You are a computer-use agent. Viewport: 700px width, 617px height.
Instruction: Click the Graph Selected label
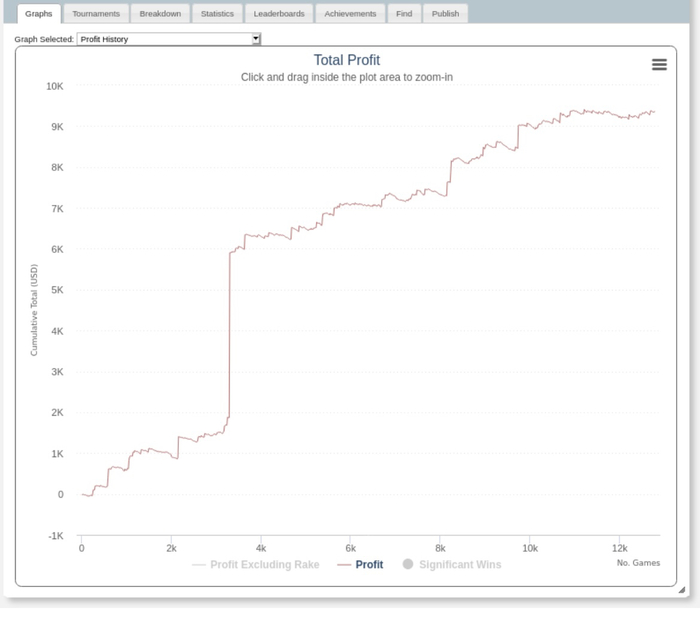pyautogui.click(x=44, y=39)
